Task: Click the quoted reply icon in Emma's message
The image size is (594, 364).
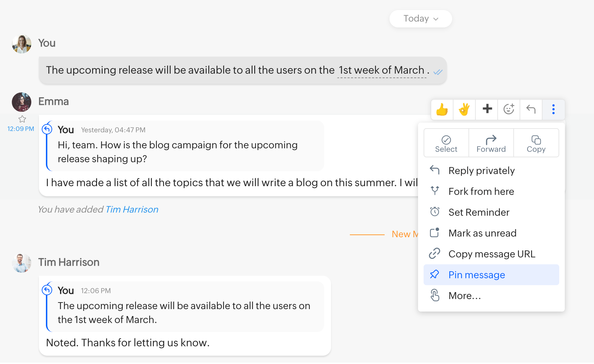Action: (x=47, y=129)
